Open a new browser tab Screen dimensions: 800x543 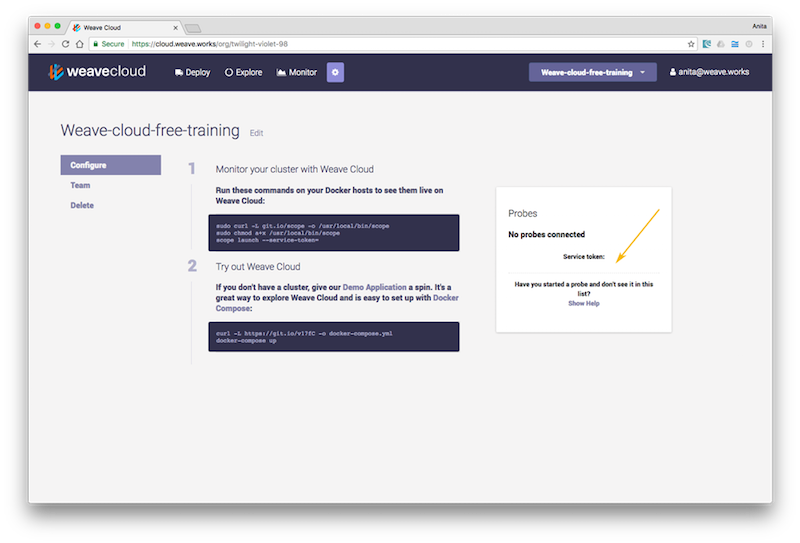tap(193, 28)
